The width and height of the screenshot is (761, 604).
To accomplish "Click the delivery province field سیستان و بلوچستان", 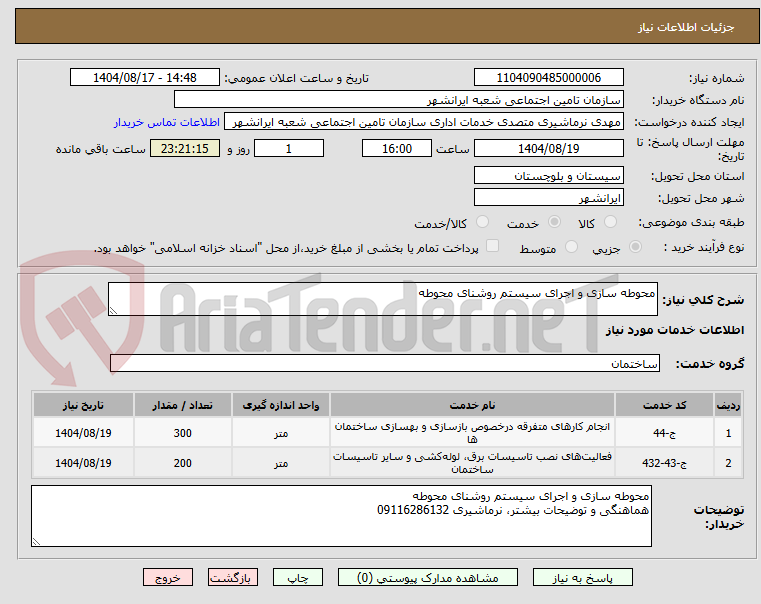I will coord(548,176).
